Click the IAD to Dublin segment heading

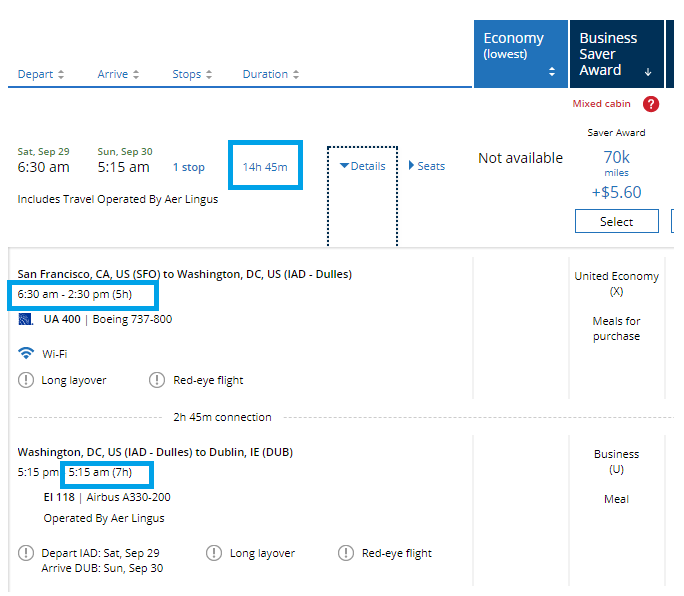point(155,452)
